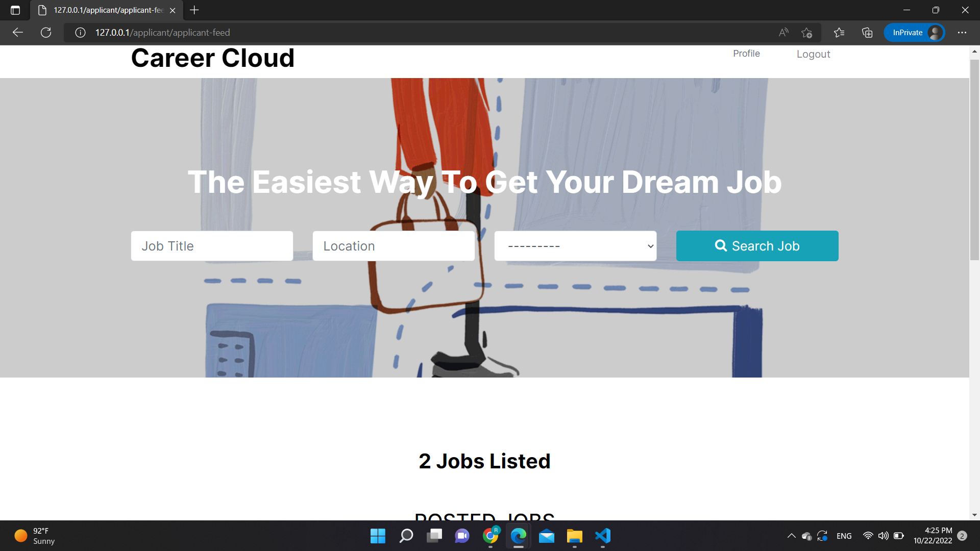Open a new browser tab

coord(194,10)
